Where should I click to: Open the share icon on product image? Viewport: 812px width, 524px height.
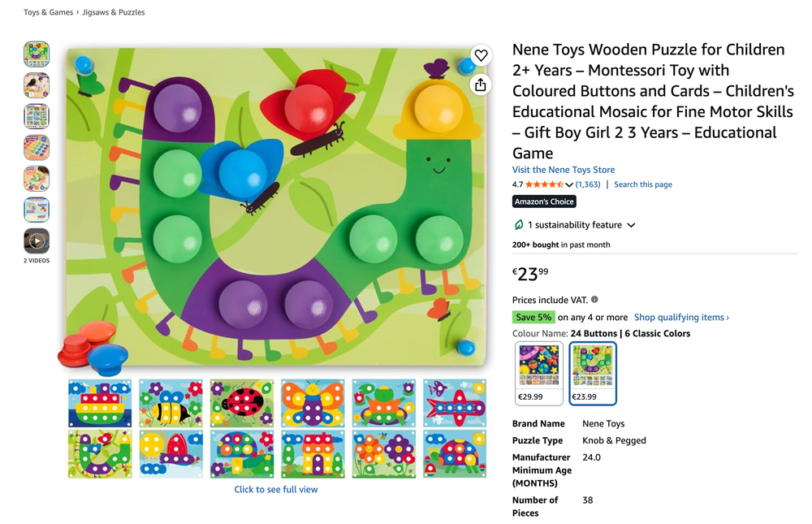pos(481,84)
